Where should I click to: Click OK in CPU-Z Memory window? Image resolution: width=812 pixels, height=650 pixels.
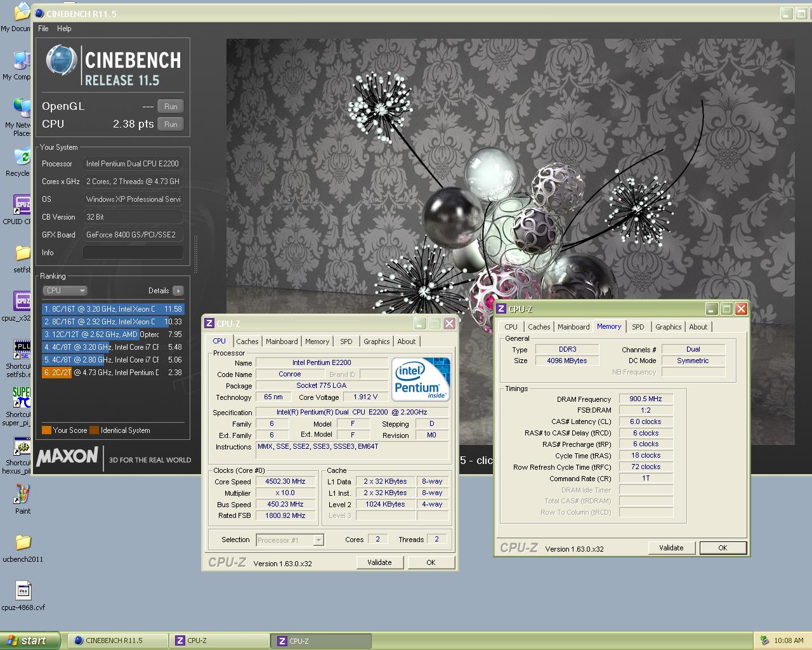pyautogui.click(x=723, y=548)
